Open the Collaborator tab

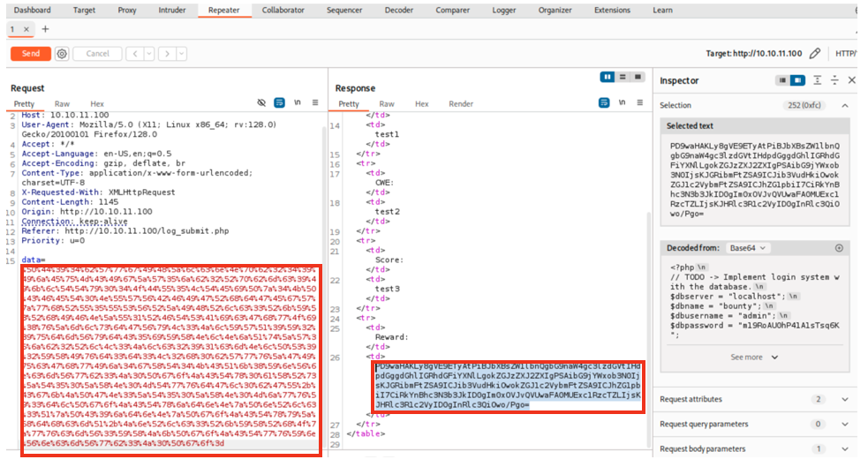(x=283, y=10)
